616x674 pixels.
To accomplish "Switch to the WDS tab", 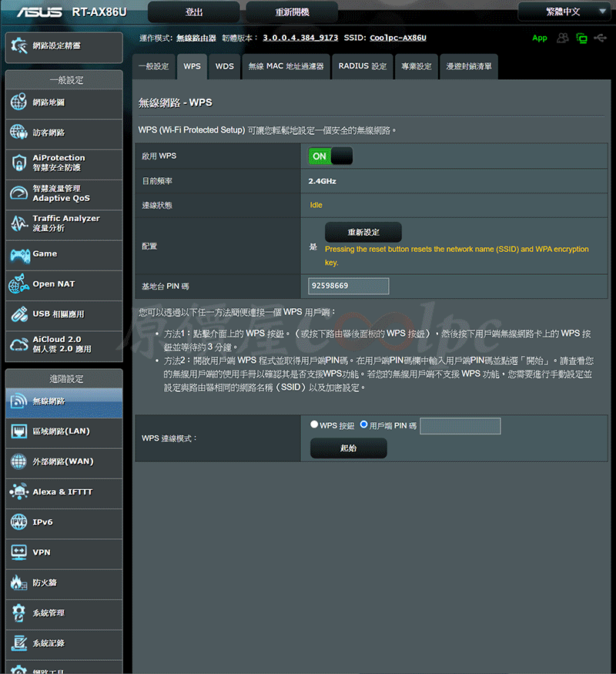I will coord(225,66).
